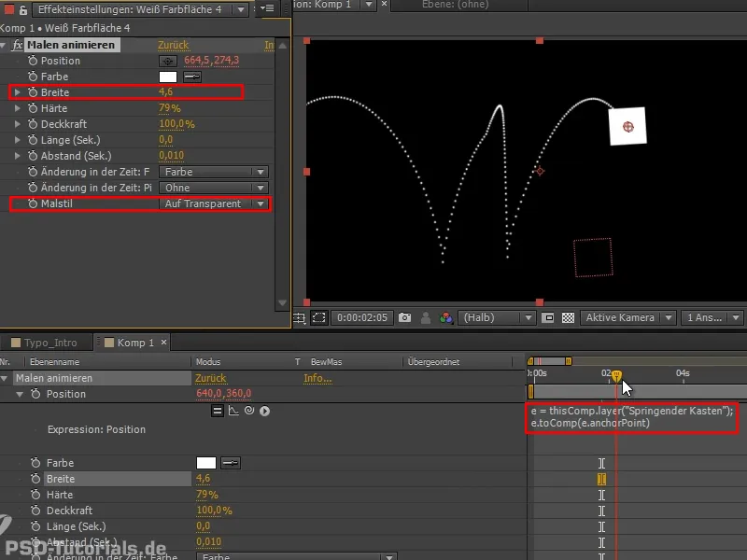The width and height of the screenshot is (747, 560).
Task: Open Änderung in der Zeit Farbe dropdown
Action: click(214, 172)
